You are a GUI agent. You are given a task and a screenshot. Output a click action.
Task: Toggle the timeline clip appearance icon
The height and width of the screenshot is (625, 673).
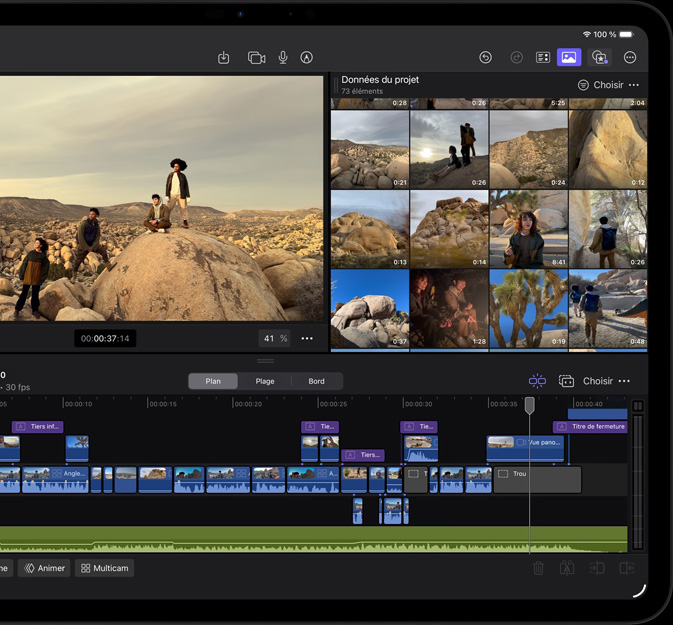click(x=566, y=381)
